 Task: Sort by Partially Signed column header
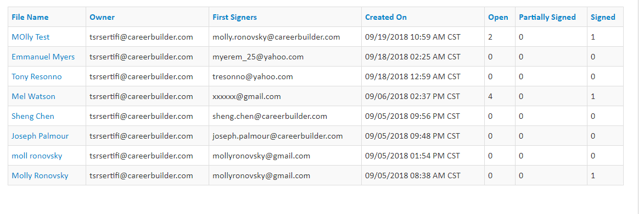pos(547,17)
